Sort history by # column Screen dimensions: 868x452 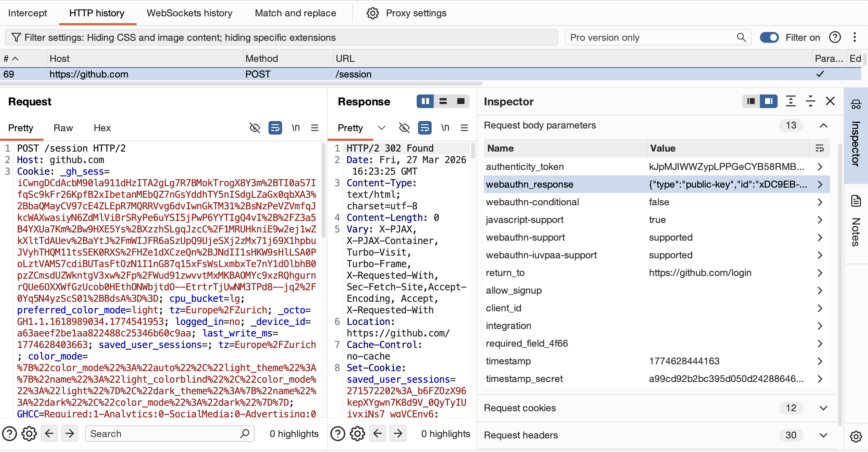[23, 58]
